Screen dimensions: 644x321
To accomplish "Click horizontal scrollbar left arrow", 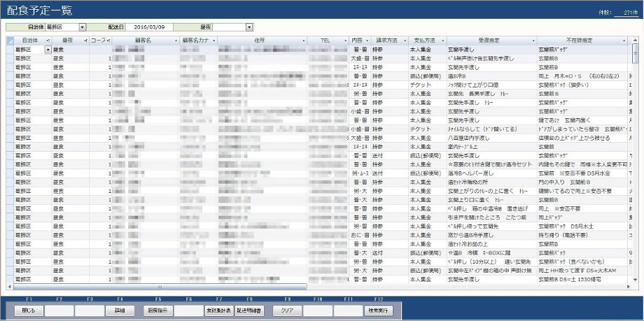I will [x=10, y=287].
